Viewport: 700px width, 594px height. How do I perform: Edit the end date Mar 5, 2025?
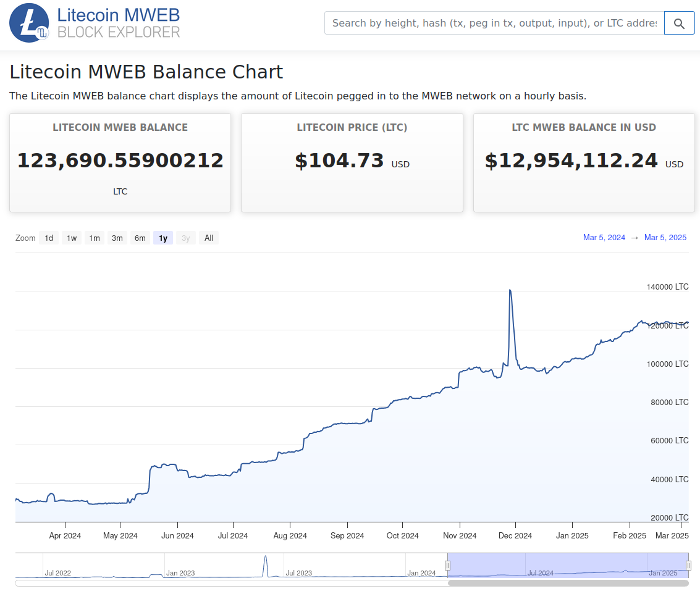pos(665,238)
